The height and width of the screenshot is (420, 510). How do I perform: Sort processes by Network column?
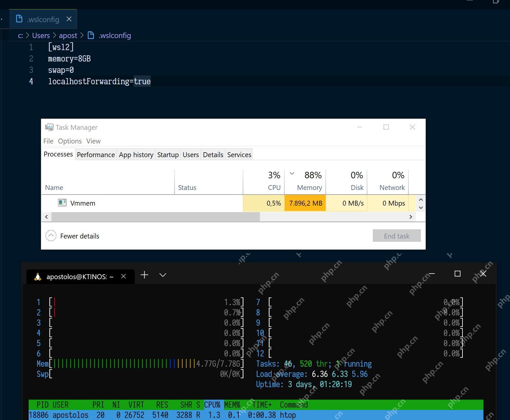(x=388, y=182)
